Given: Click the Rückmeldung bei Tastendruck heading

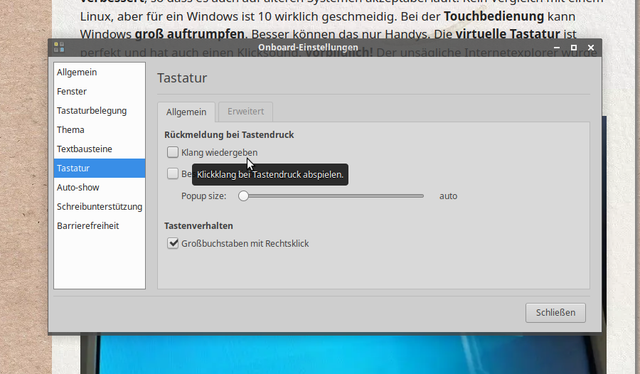Looking at the screenshot, I should coord(229,135).
